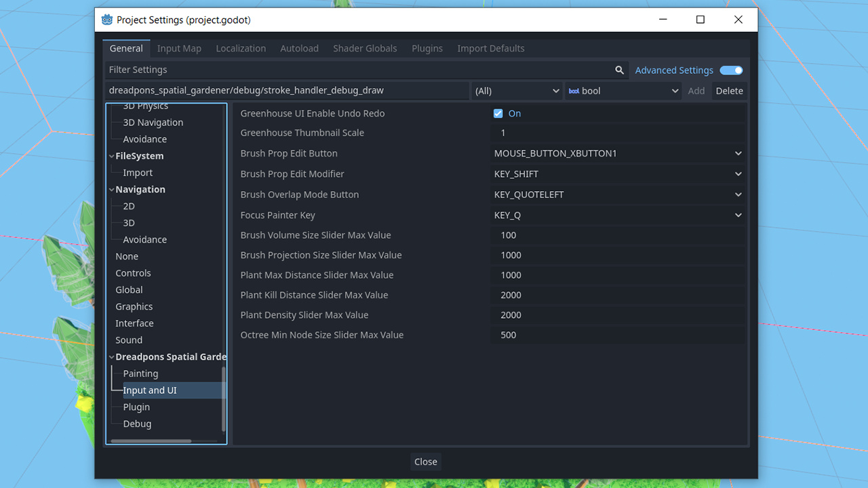Click the category tree vertical scrollbar

(x=224, y=399)
